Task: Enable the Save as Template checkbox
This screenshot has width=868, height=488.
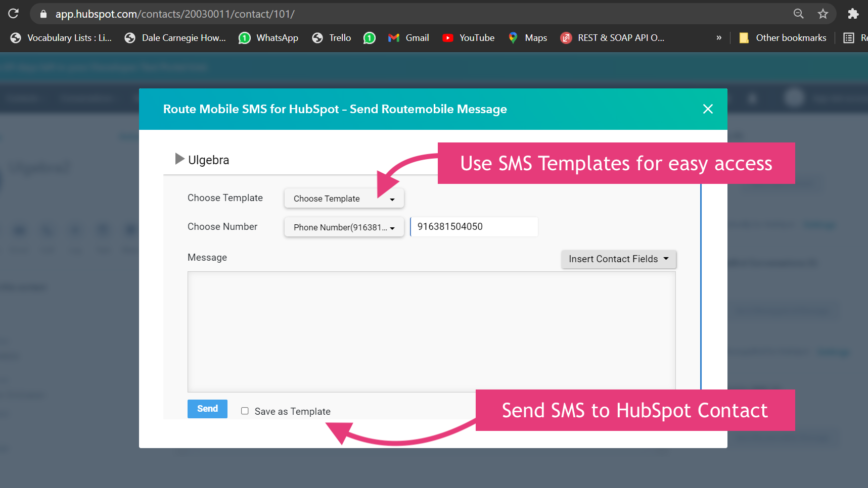Action: [x=245, y=411]
